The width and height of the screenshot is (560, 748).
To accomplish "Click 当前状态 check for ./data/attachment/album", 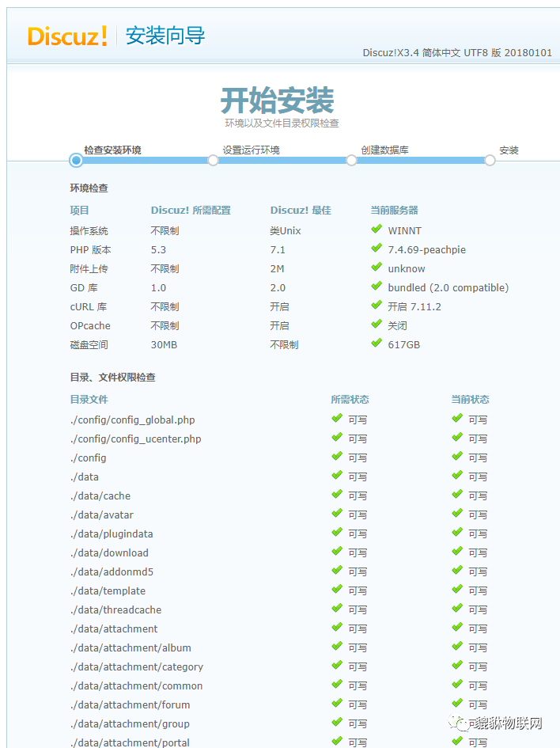I will coord(457,647).
